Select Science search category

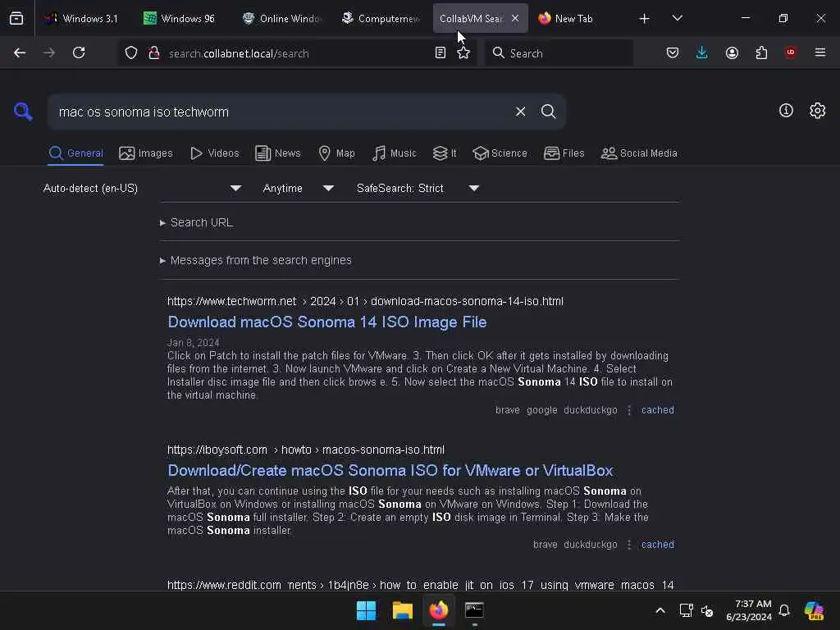point(500,153)
